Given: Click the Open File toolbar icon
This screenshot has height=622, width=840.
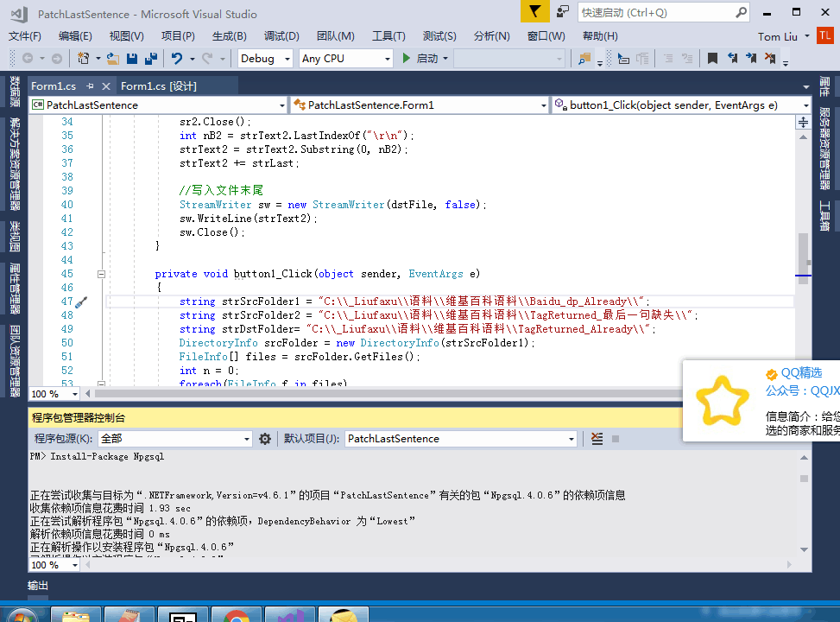Looking at the screenshot, I should 112,58.
